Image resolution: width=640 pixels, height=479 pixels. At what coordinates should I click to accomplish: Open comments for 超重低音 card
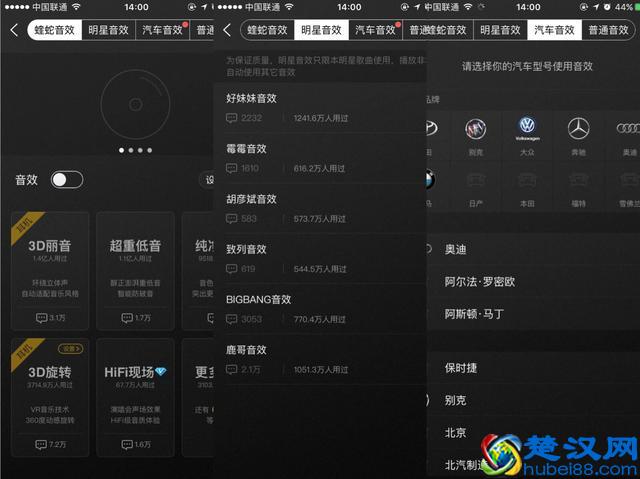click(x=136, y=317)
